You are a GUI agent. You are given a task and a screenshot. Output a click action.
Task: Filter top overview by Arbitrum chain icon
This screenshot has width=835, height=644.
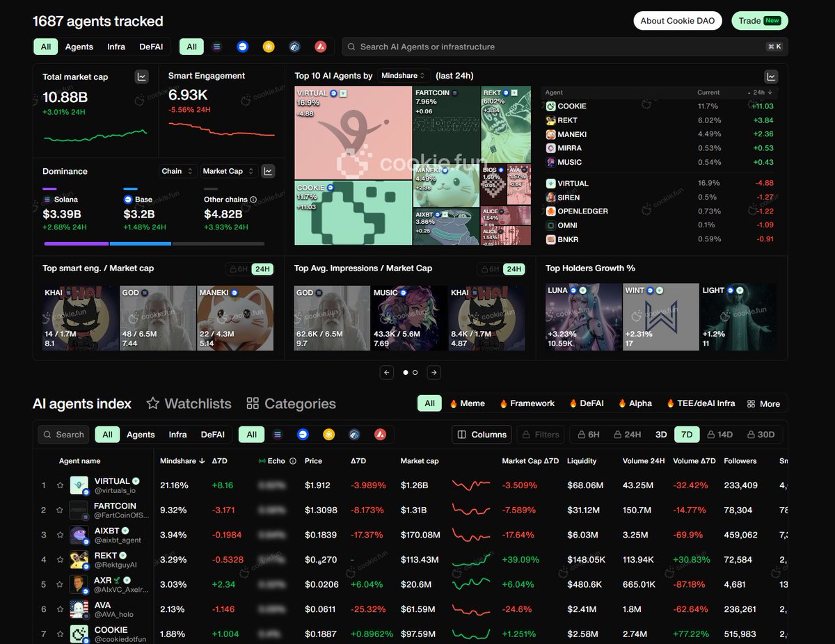click(x=295, y=47)
